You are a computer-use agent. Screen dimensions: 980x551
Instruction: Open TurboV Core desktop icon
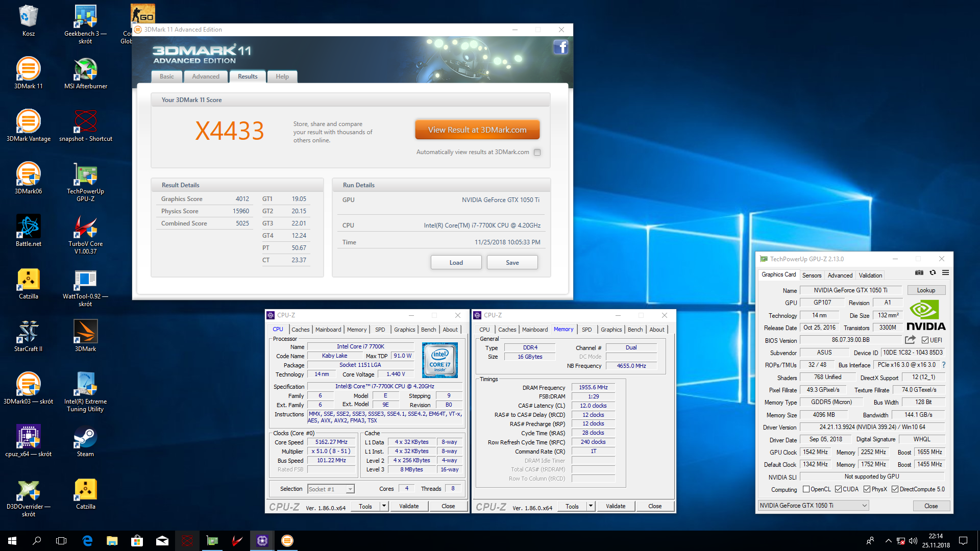85,235
